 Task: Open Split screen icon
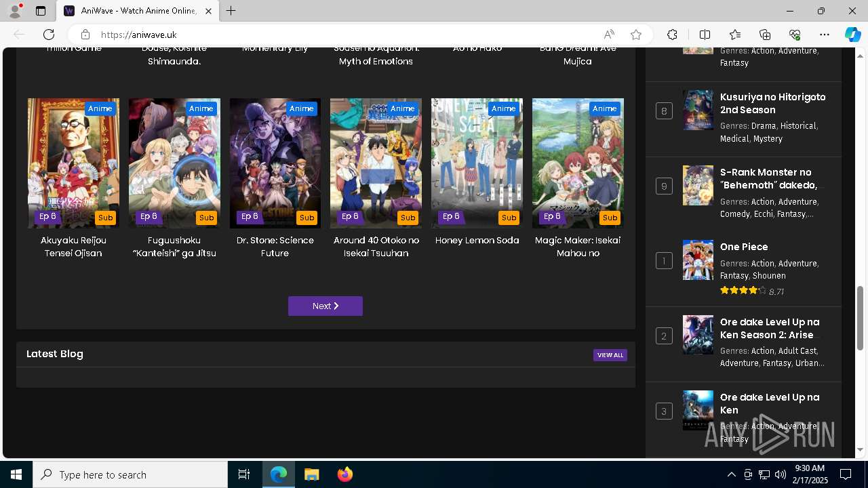705,35
